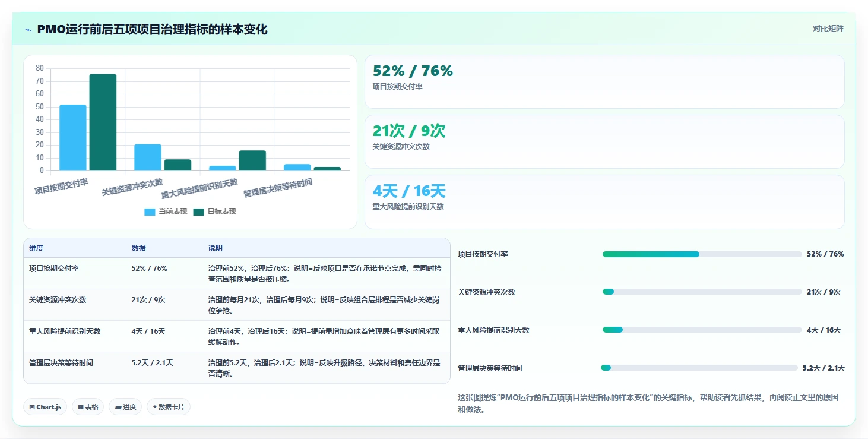Click the 关键资源冲突次数 progress bar
The width and height of the screenshot is (868, 439).
[702, 292]
